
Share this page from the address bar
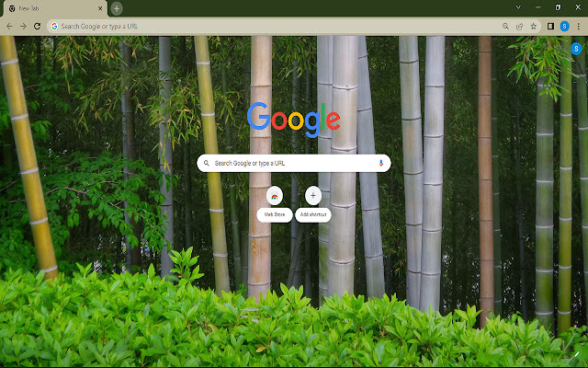(x=519, y=27)
